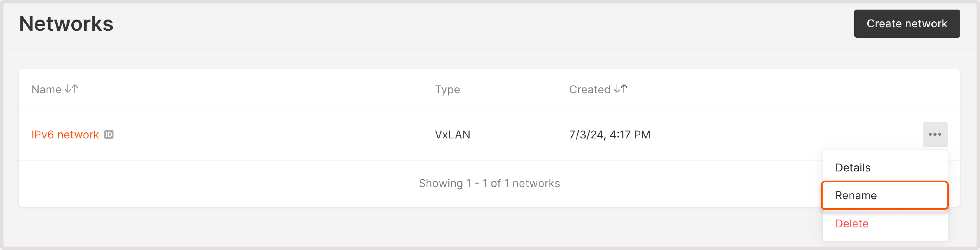The width and height of the screenshot is (980, 250).
Task: Click the Networks page heading
Action: [66, 24]
